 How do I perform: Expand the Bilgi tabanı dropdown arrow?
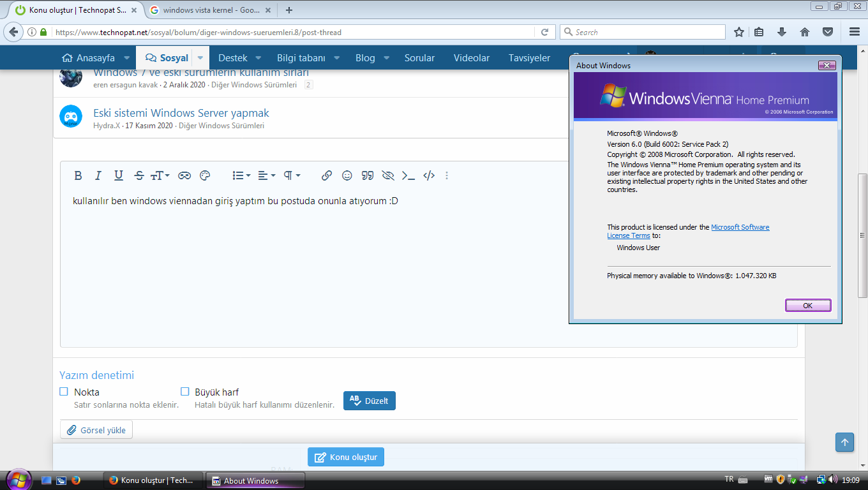tap(337, 58)
